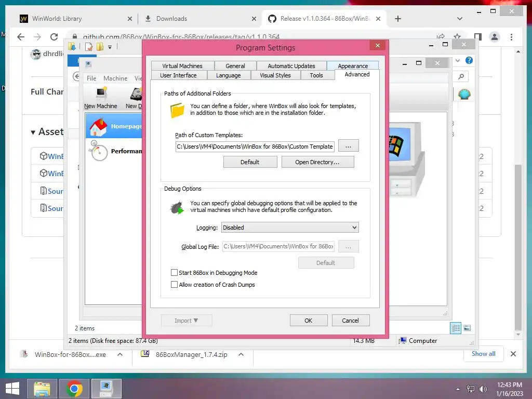Confirm settings with OK button

pyautogui.click(x=309, y=320)
